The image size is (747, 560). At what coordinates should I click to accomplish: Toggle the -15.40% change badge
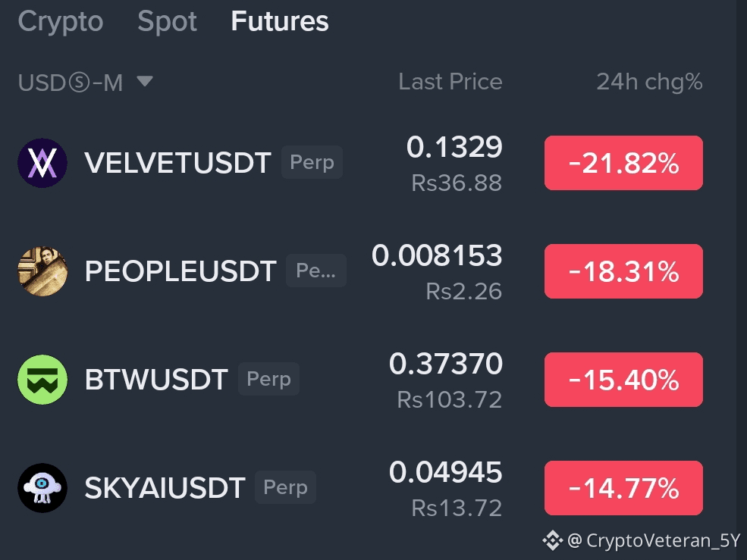point(623,380)
